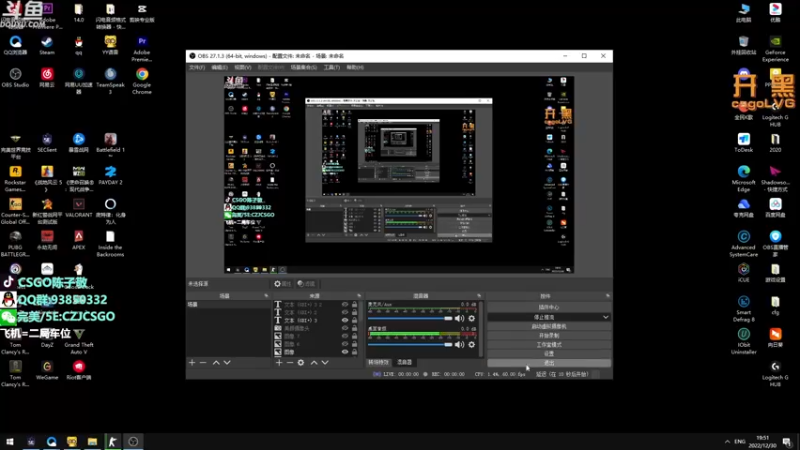This screenshot has height=450, width=800.
Task: Toggle lock on 文本 (GDI+) 3 source
Action: tap(354, 320)
